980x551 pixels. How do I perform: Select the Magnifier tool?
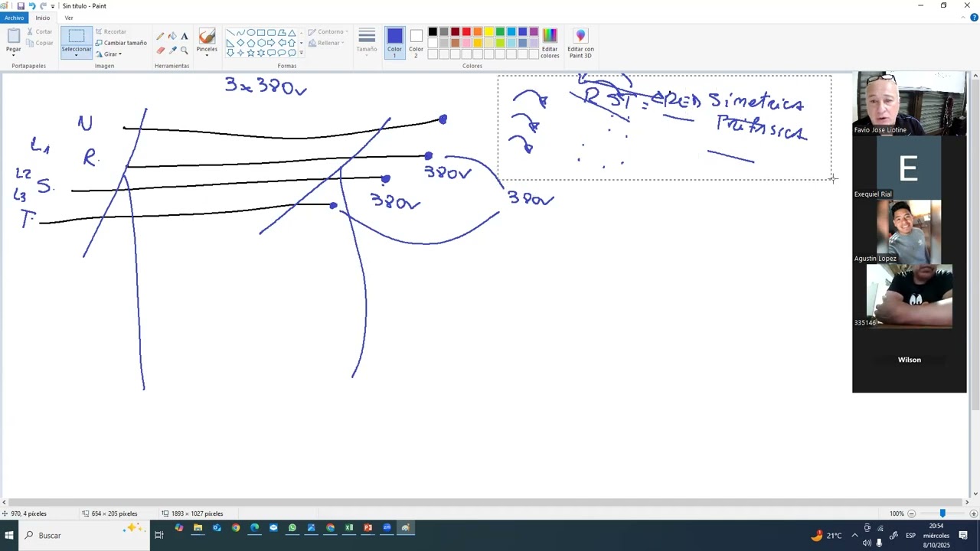(185, 50)
